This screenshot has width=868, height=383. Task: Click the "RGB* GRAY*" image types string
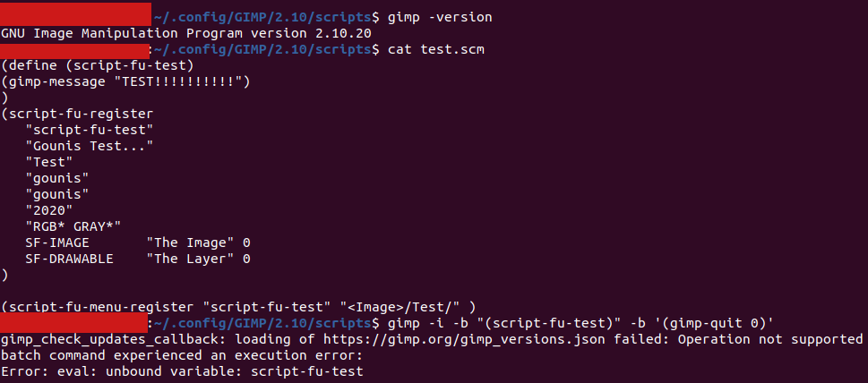[73, 226]
